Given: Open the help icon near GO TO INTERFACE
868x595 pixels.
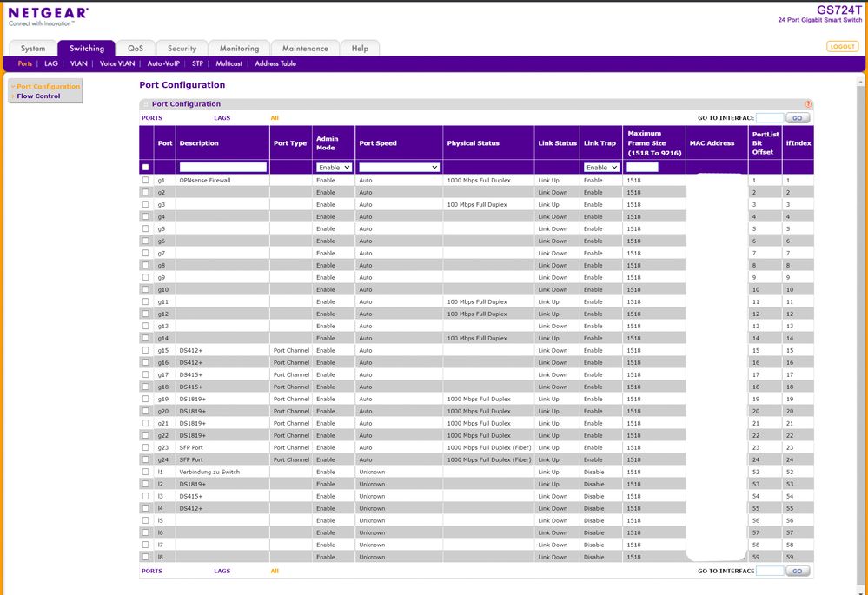Looking at the screenshot, I should tap(808, 102).
